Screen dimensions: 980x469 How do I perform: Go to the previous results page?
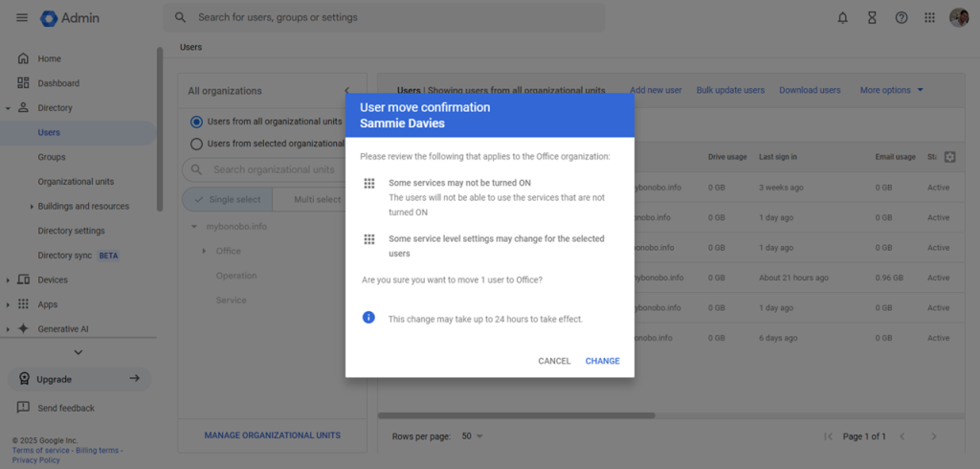(x=902, y=436)
